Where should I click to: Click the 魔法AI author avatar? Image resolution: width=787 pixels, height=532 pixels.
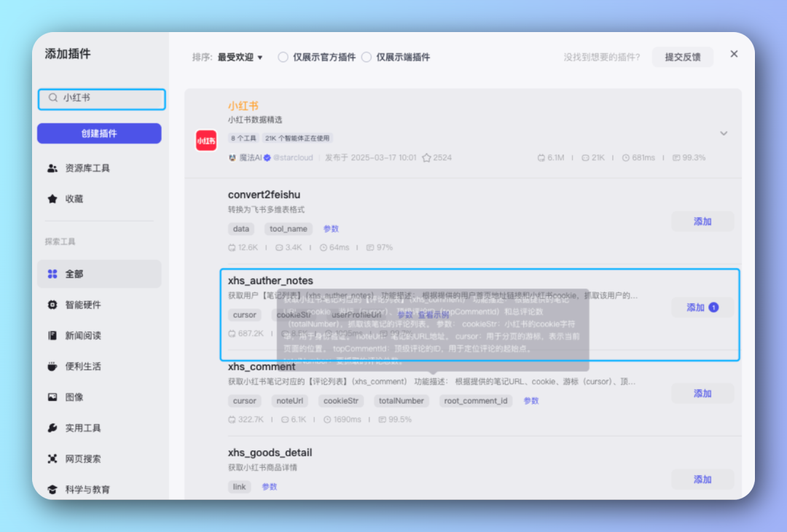click(x=232, y=157)
